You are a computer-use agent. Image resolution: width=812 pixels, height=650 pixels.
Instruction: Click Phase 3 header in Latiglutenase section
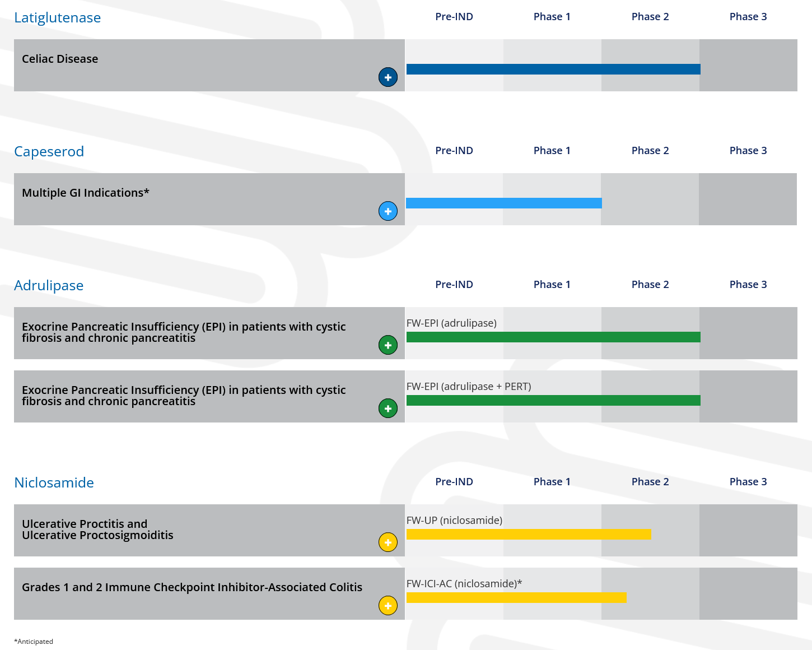click(748, 17)
